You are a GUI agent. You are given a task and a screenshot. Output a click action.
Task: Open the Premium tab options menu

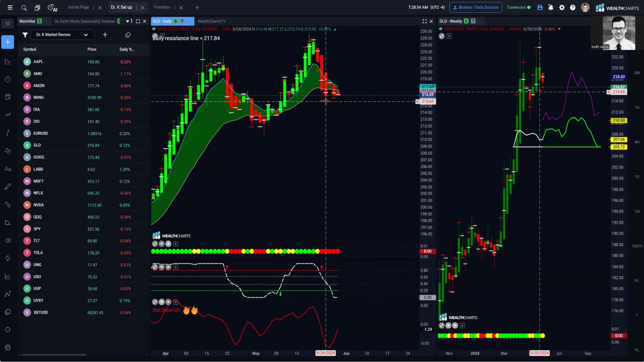coord(175,7)
